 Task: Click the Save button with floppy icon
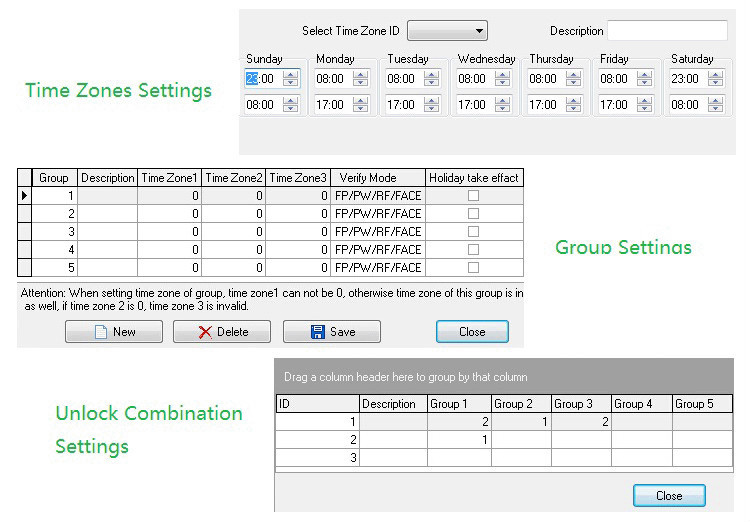tap(332, 332)
